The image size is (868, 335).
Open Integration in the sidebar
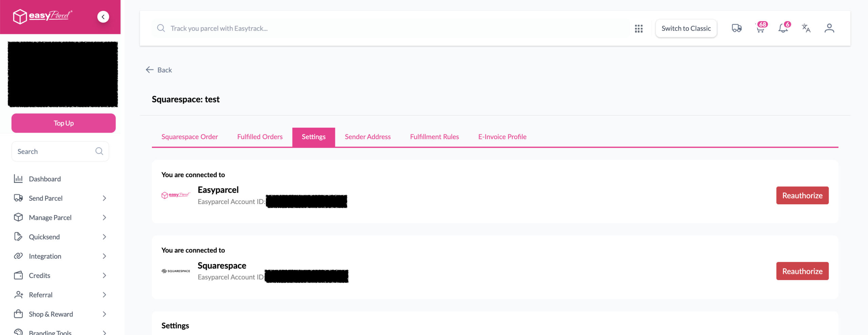click(x=45, y=256)
